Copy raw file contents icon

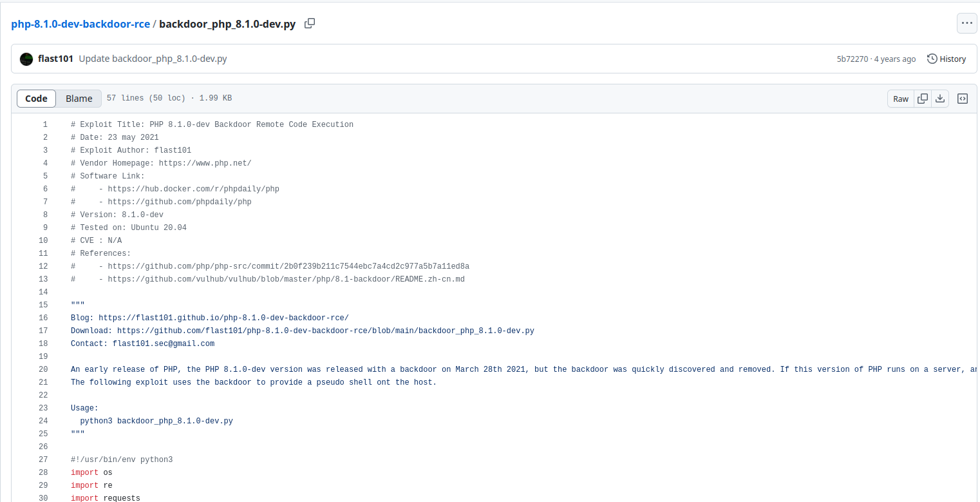923,99
